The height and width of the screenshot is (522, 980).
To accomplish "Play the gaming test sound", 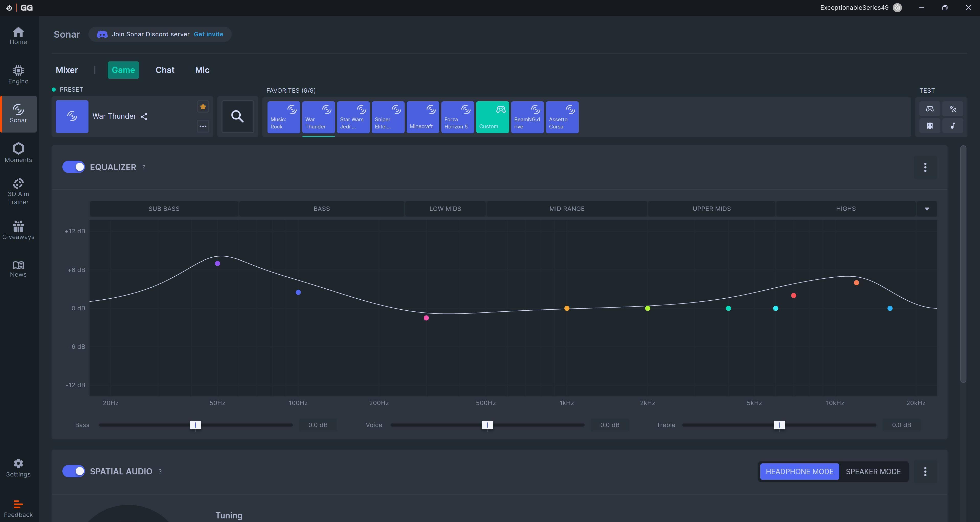I will [930, 109].
